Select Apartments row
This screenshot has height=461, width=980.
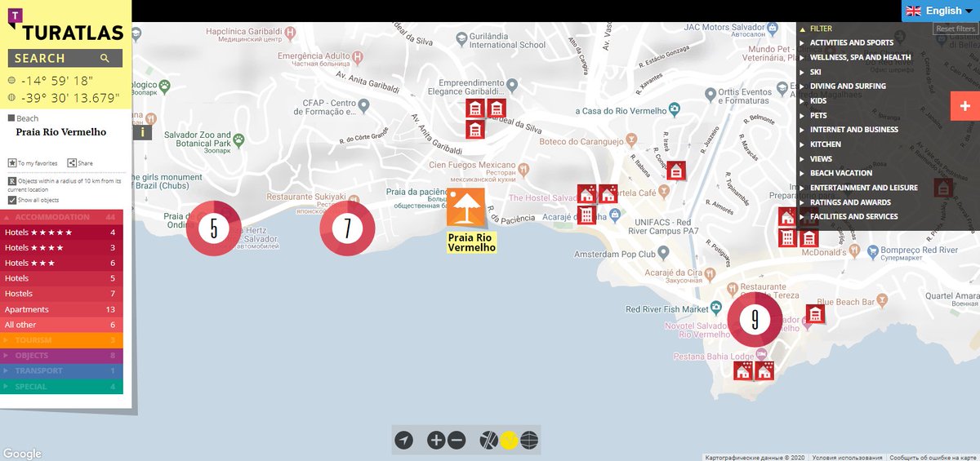coord(61,309)
